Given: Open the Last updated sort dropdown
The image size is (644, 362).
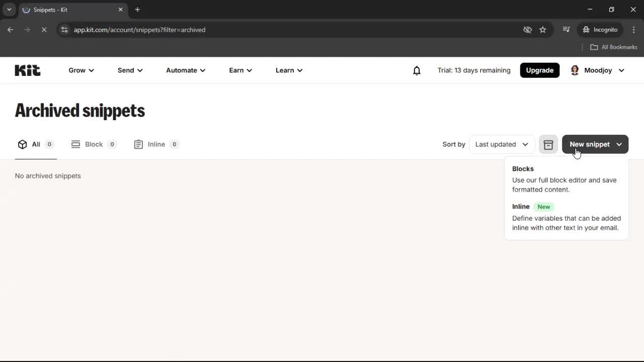Looking at the screenshot, I should click(501, 144).
